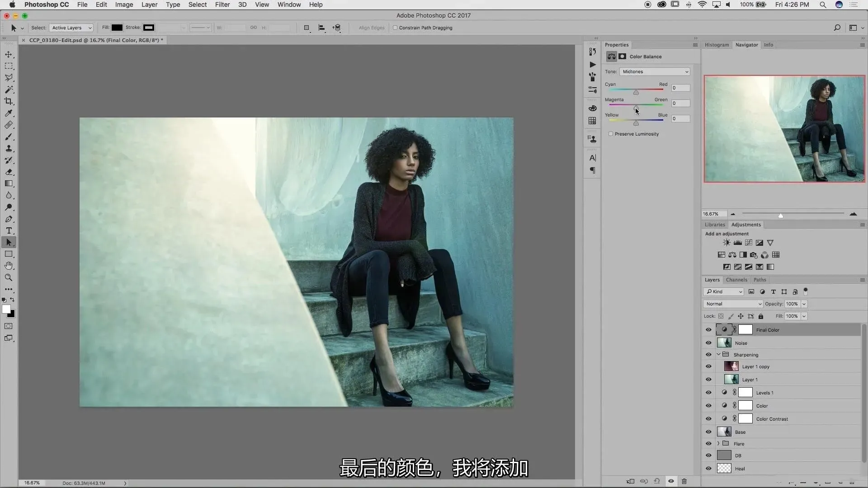Select the Clone Stamp tool

click(9, 148)
